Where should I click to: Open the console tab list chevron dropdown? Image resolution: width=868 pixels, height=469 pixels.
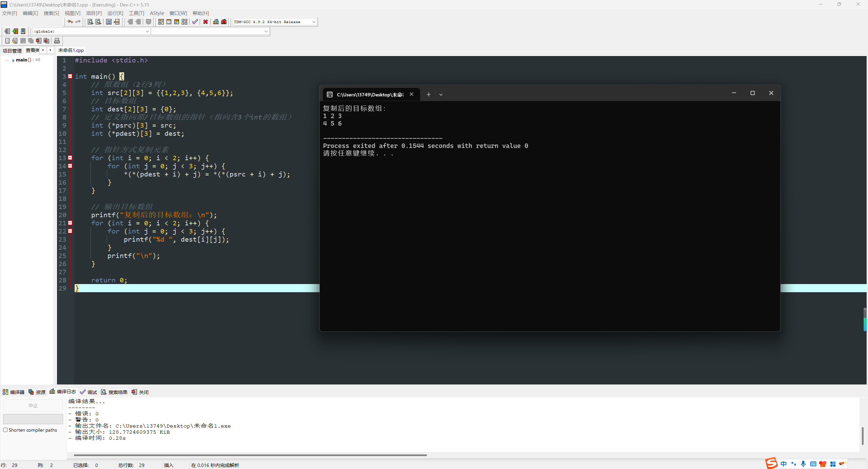click(x=441, y=95)
